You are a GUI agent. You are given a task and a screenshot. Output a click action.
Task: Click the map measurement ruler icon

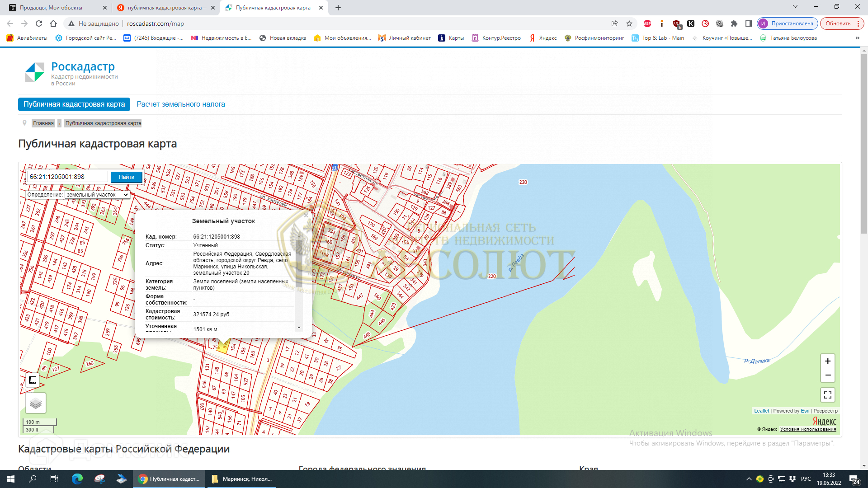33,380
